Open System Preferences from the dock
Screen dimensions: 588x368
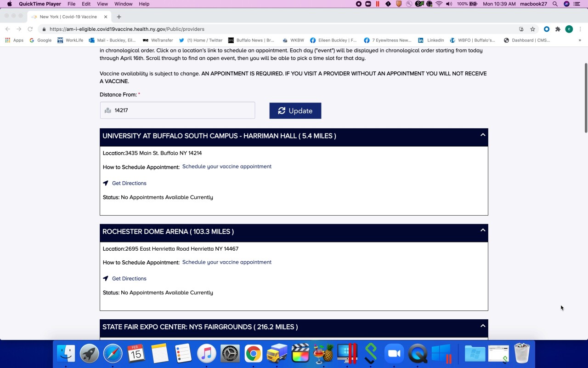pyautogui.click(x=230, y=354)
